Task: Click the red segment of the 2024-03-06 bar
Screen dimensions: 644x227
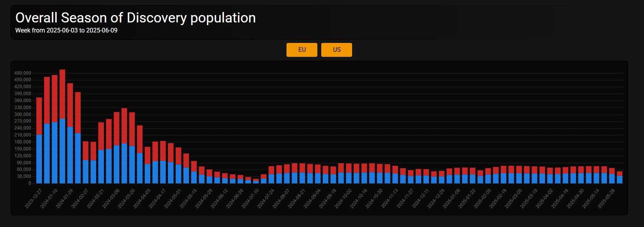Action: tap(117, 129)
